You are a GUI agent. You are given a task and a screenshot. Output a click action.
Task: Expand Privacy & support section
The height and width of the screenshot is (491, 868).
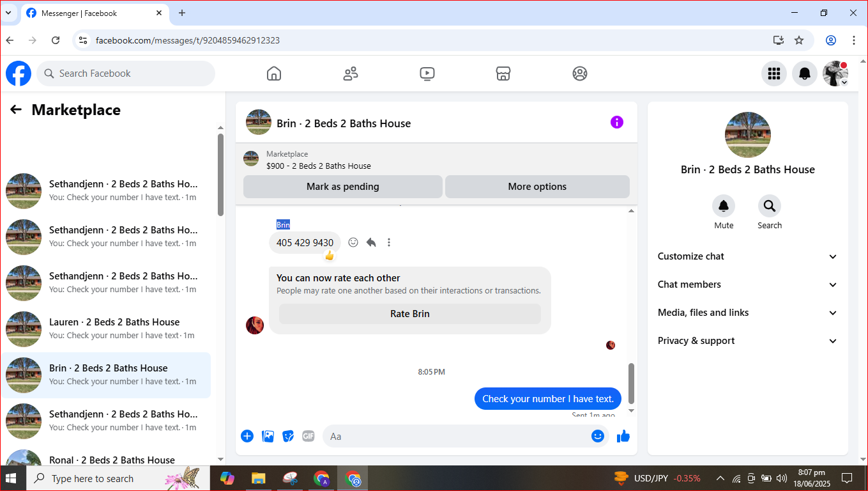[748, 341]
